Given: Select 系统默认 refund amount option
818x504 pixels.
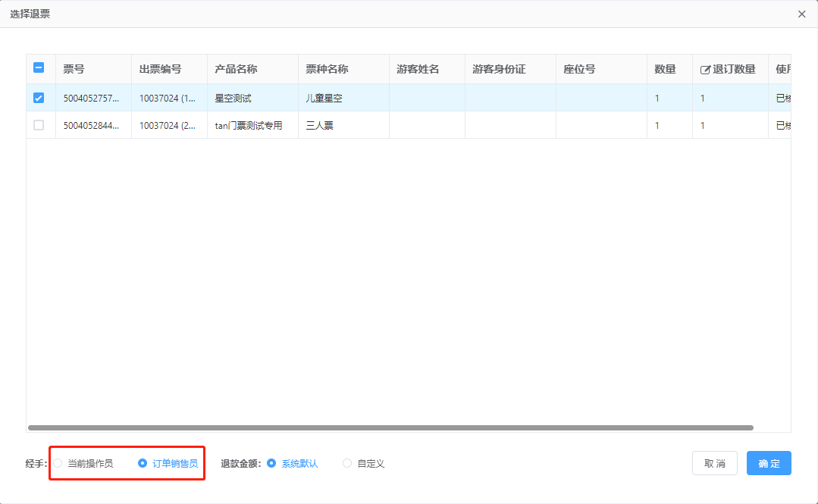Looking at the screenshot, I should tap(271, 463).
